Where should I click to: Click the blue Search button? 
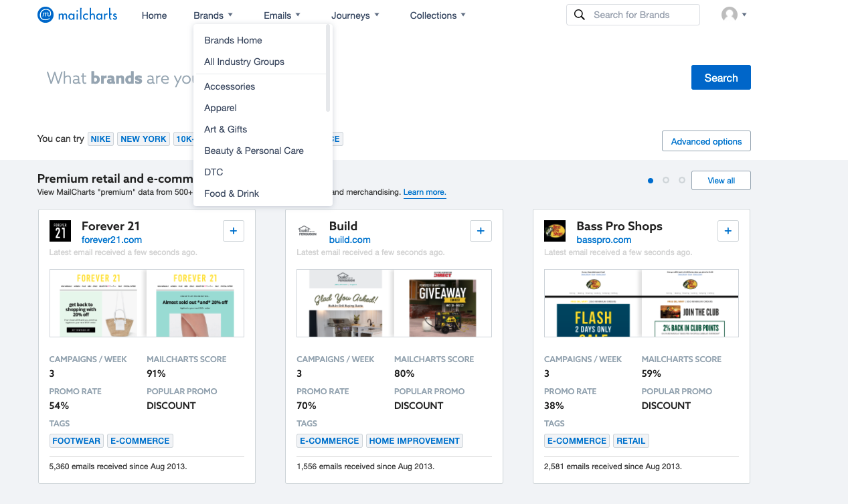tap(721, 78)
